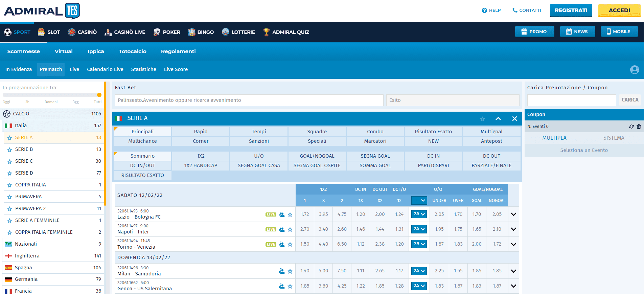
Task: Open the Lotterie icon
Action: point(226,32)
